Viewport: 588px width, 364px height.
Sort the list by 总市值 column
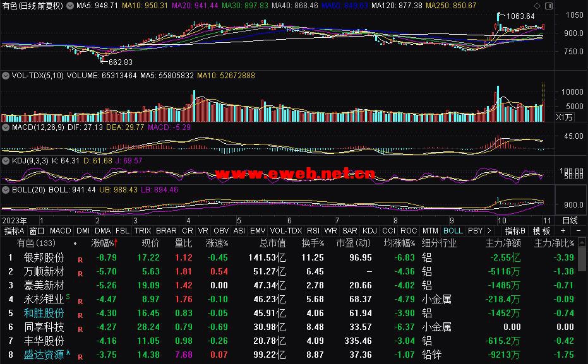(273, 244)
